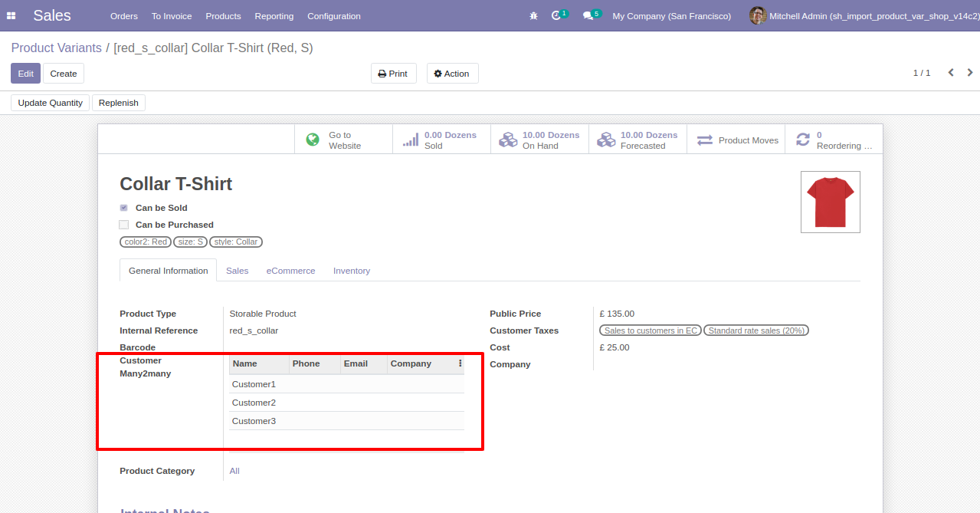The width and height of the screenshot is (980, 513).
Task: Sort by the Name column header
Action: click(x=259, y=363)
